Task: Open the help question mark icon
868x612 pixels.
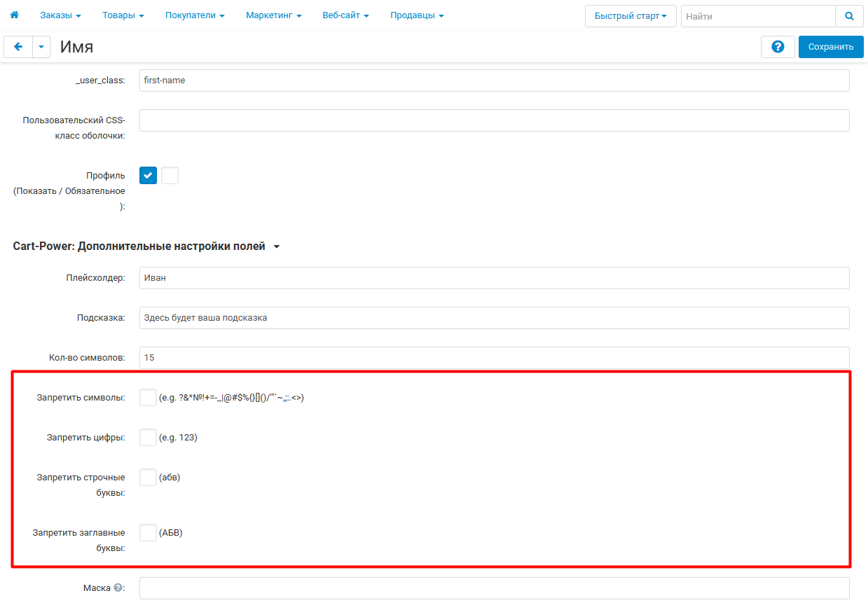Action: (x=778, y=47)
